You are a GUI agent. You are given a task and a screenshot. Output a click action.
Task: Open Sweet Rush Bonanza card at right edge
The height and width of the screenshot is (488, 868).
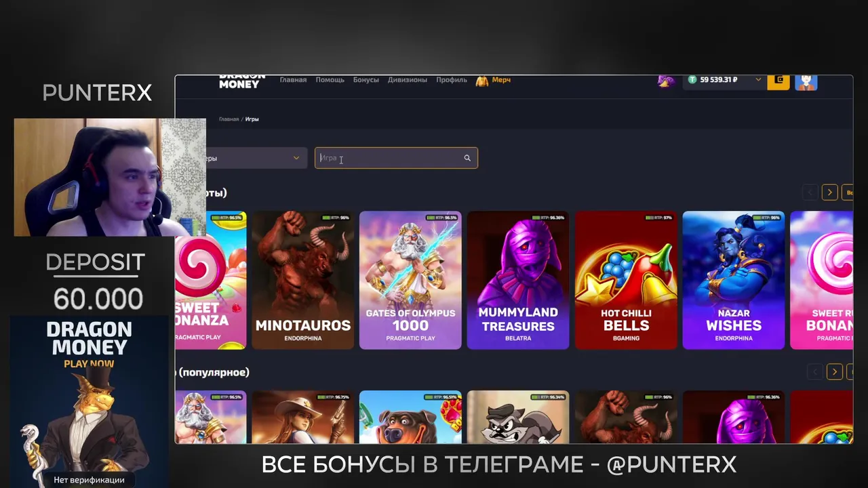[x=821, y=280]
